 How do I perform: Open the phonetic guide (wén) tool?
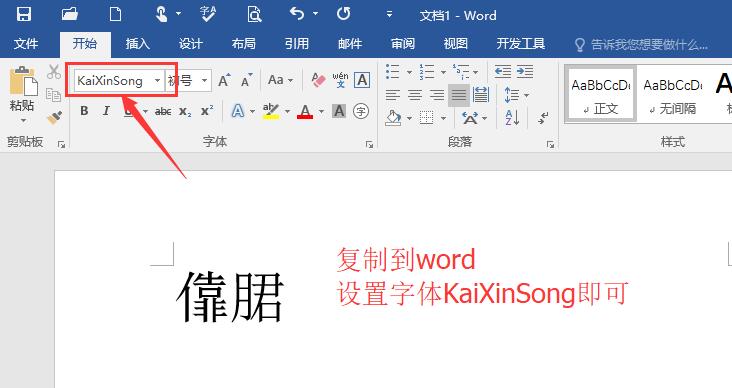click(x=340, y=80)
